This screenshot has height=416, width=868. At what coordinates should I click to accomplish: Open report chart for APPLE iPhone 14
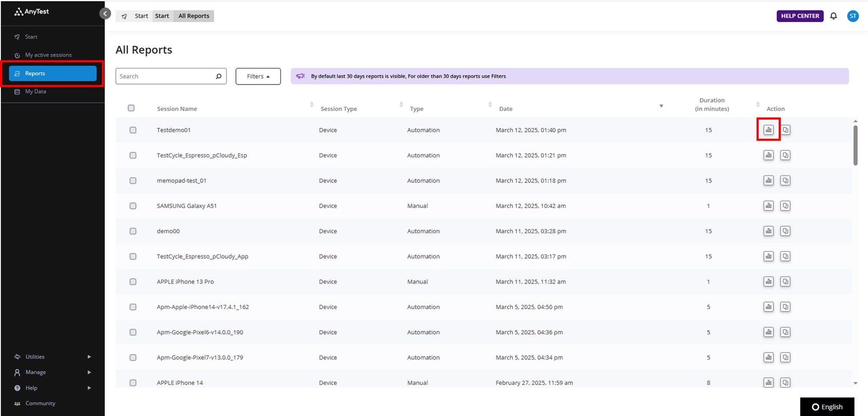[x=769, y=383]
